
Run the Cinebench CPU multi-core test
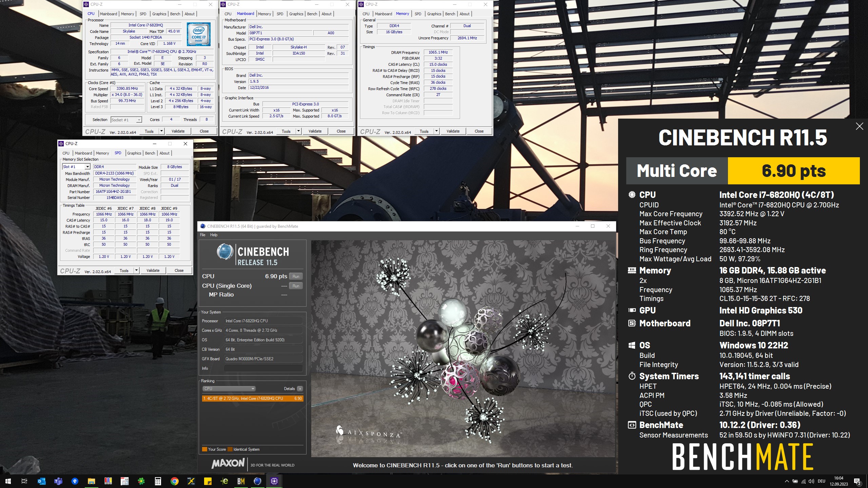point(296,277)
